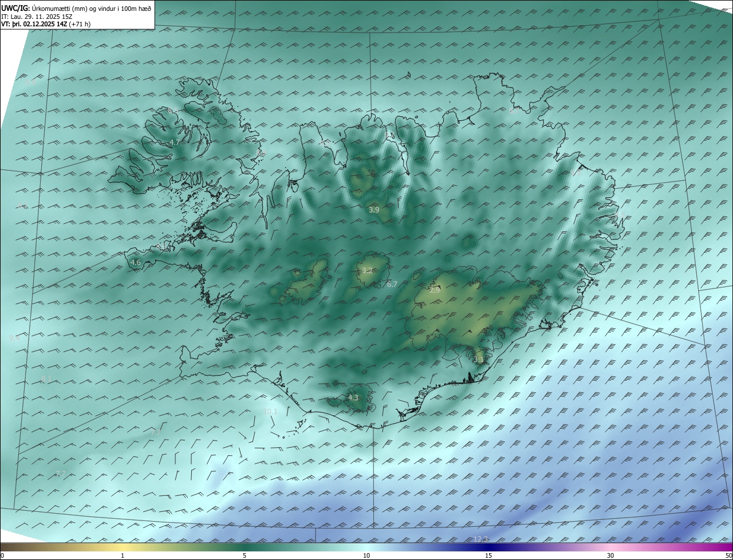
Task: Select the 3.1 value label near the coast
Action: tap(479, 360)
